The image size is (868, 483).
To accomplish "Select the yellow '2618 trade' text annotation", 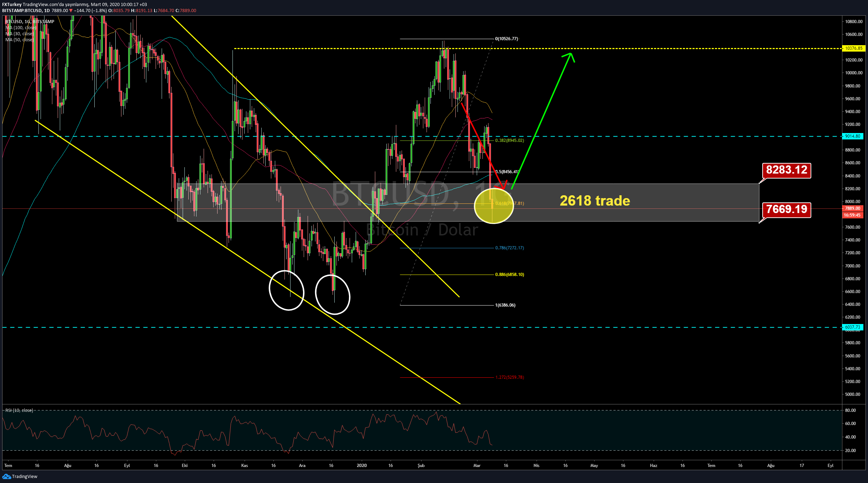I will coord(595,201).
